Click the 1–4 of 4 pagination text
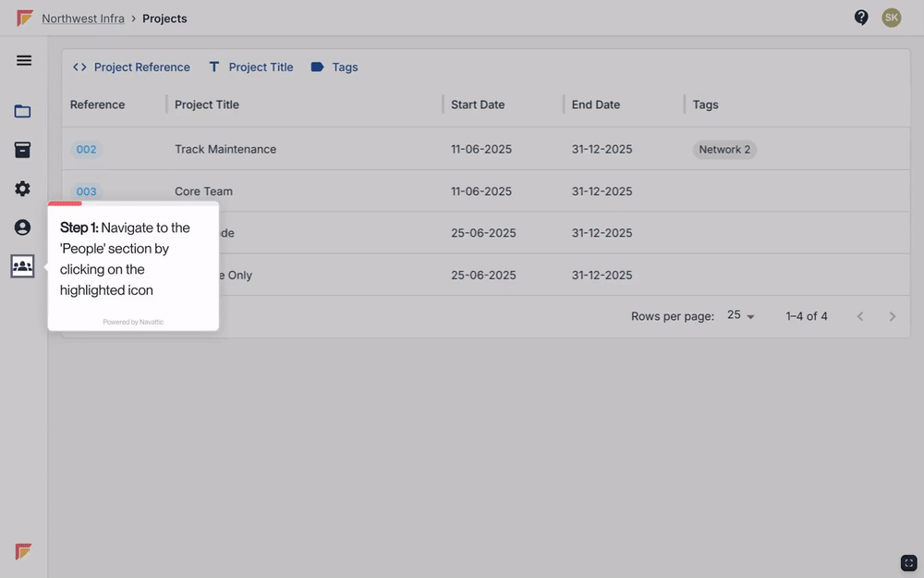924x578 pixels. 806,316
